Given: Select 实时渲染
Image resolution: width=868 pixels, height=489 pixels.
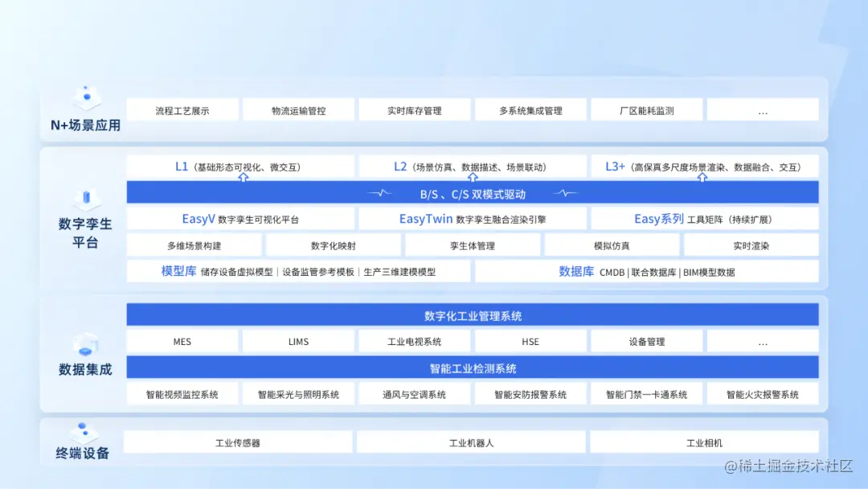Looking at the screenshot, I should pyautogui.click(x=751, y=245).
